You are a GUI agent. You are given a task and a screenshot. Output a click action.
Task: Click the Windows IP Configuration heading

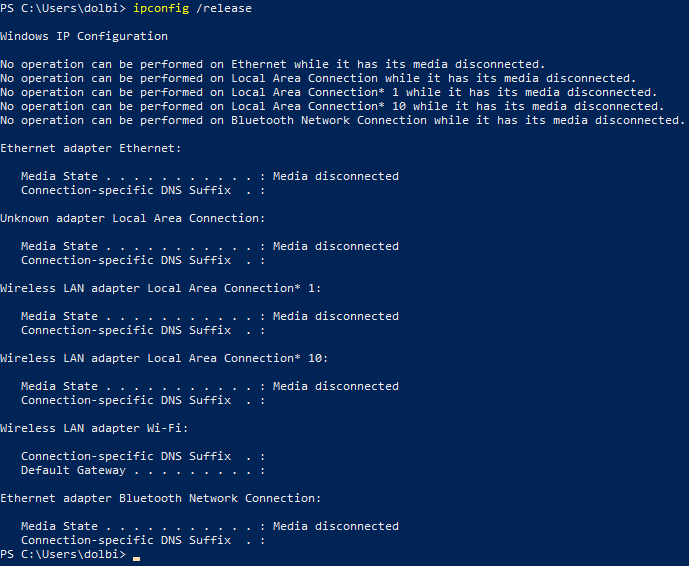coord(84,36)
